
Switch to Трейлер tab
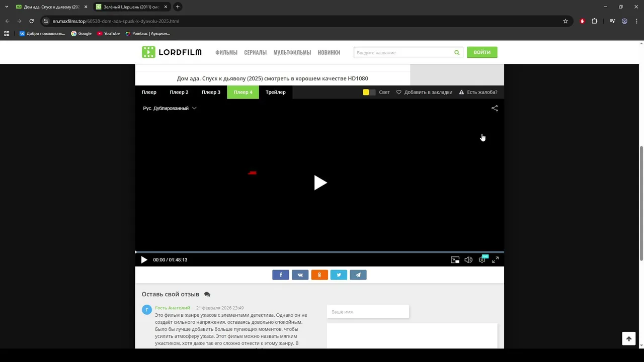276,92
